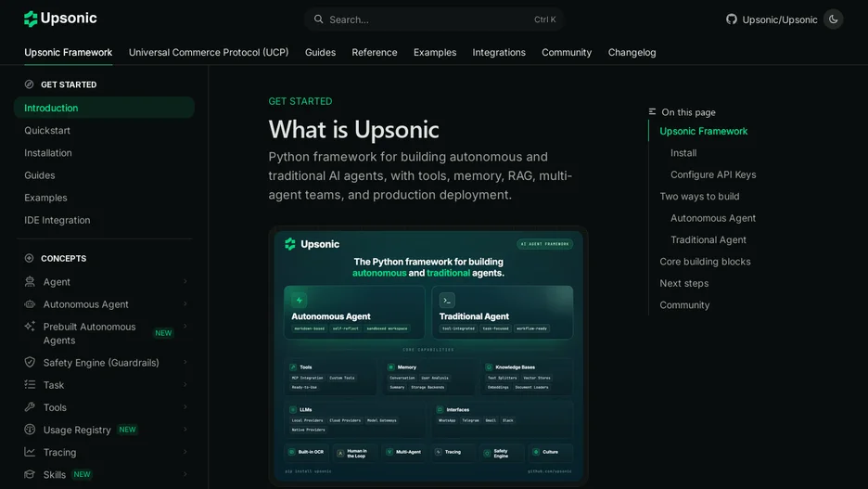Click the Tracing chart icon
This screenshot has height=489, width=868.
(x=30, y=452)
